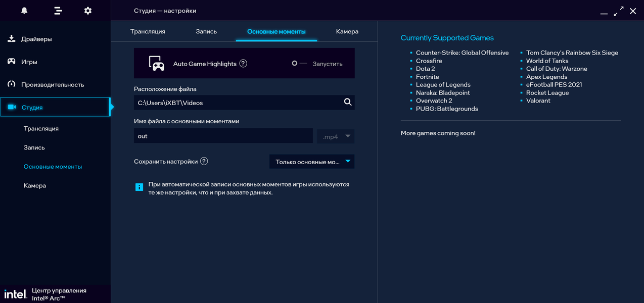Click the Производительность gauge icon
The image size is (644, 303).
(x=12, y=84)
